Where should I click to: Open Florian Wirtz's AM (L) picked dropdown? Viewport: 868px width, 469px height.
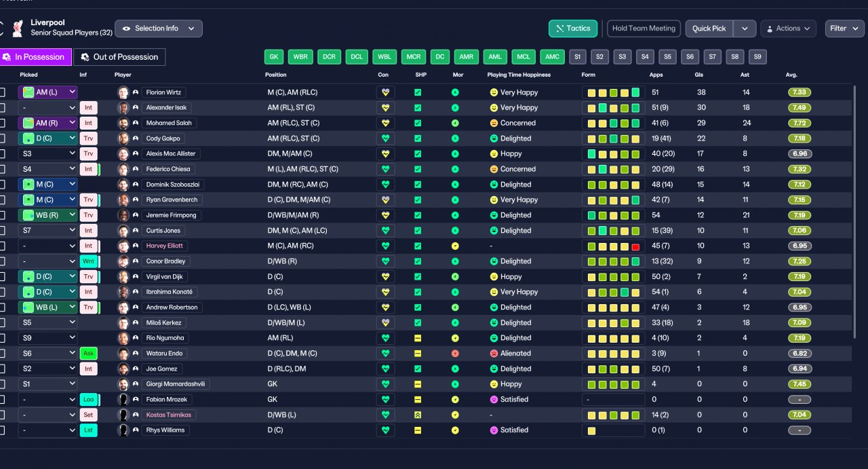pos(47,92)
